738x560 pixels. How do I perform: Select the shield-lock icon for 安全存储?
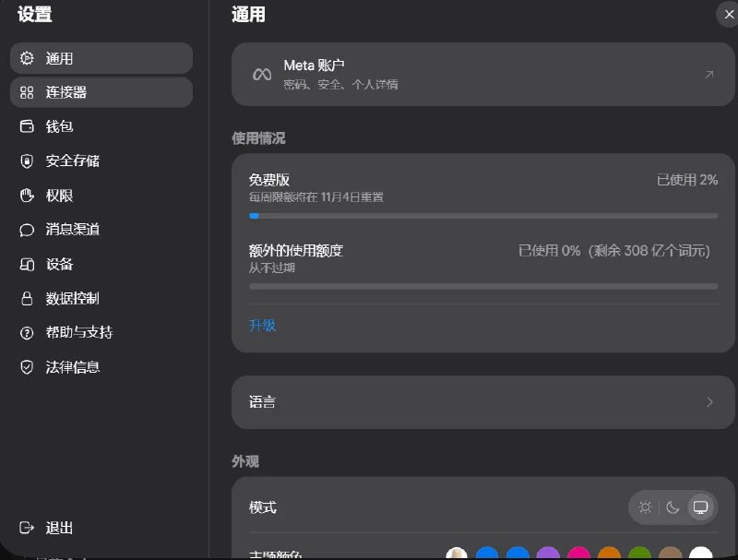tap(27, 161)
